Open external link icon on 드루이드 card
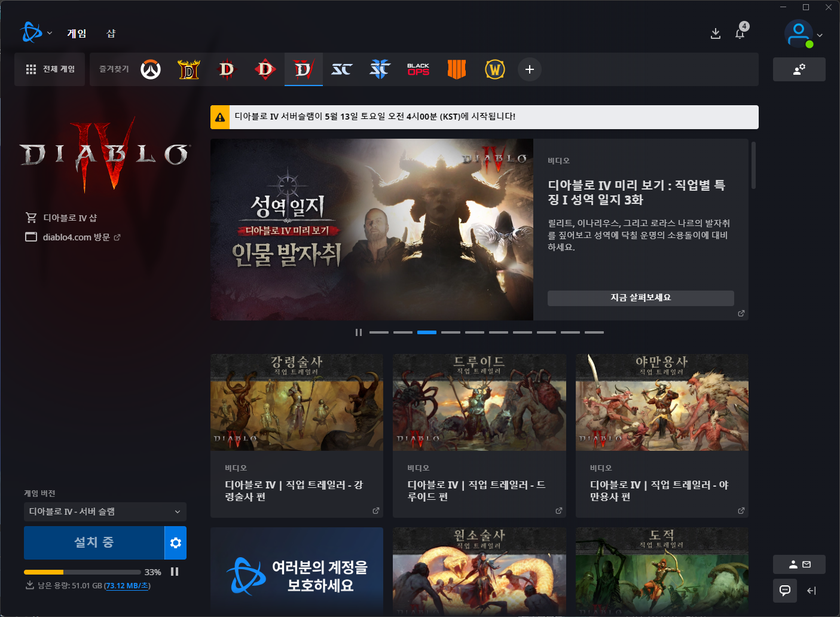840x617 pixels. coord(559,511)
